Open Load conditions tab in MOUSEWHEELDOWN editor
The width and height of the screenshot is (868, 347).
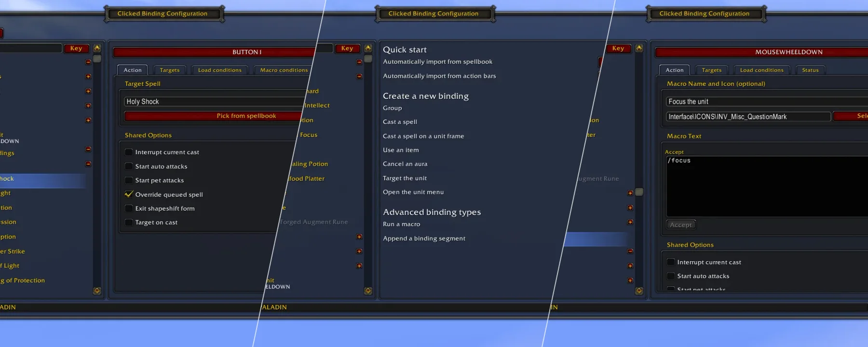tap(762, 70)
